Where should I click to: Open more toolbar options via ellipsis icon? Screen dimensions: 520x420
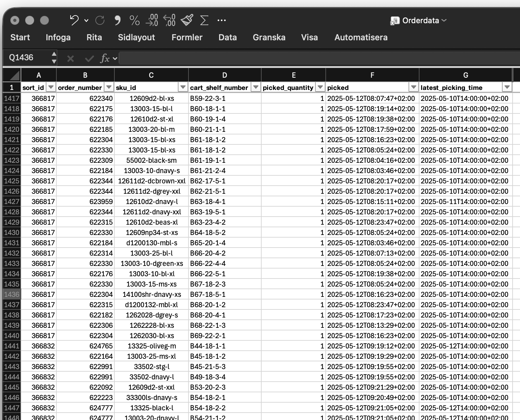221,20
